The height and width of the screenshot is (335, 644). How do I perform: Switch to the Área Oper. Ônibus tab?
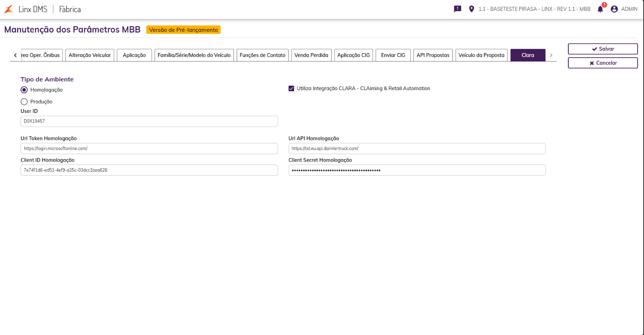point(41,55)
